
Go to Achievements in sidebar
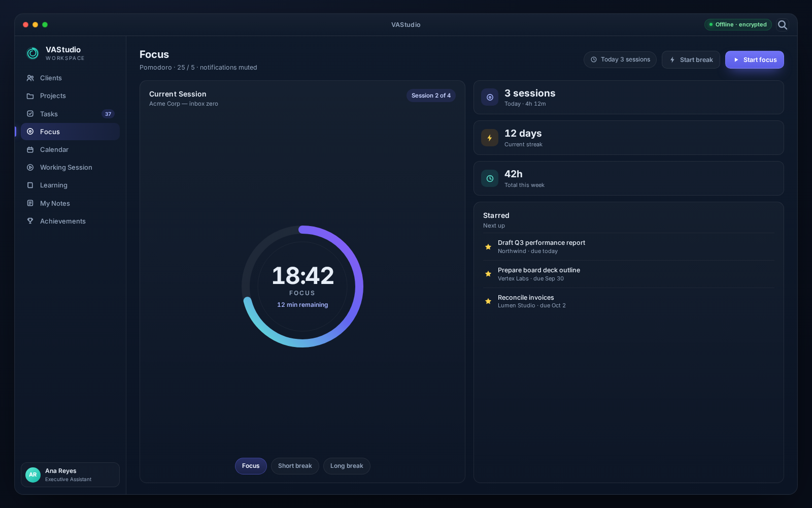(x=70, y=221)
